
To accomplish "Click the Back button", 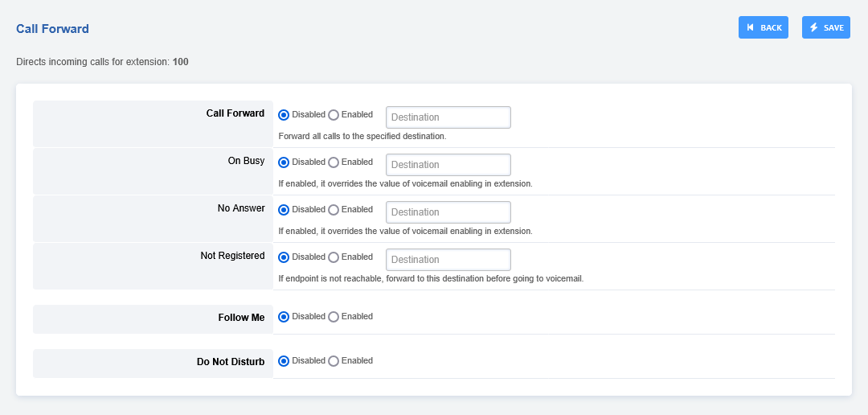I will (763, 27).
